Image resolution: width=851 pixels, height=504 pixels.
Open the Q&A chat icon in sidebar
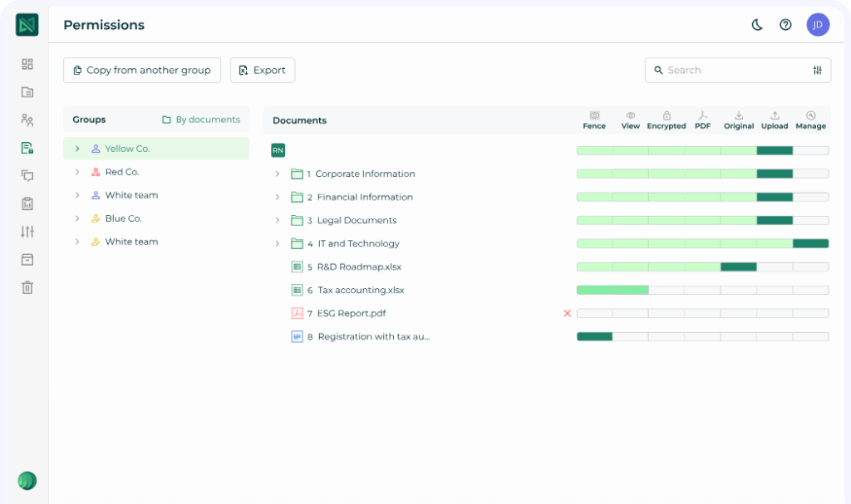pyautogui.click(x=27, y=176)
